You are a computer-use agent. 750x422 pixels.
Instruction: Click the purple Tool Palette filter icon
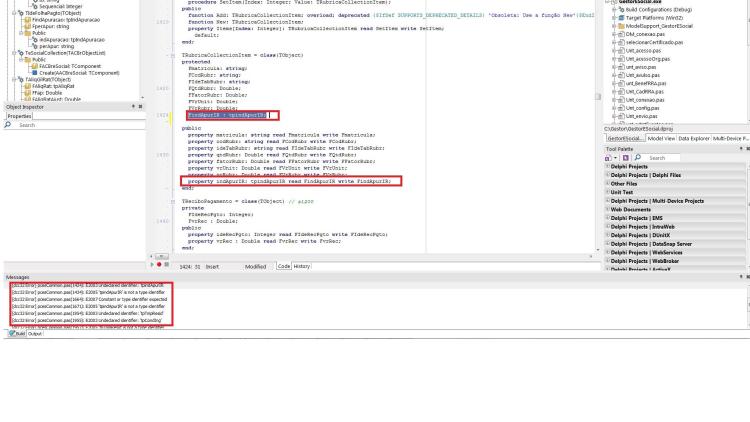click(x=625, y=158)
